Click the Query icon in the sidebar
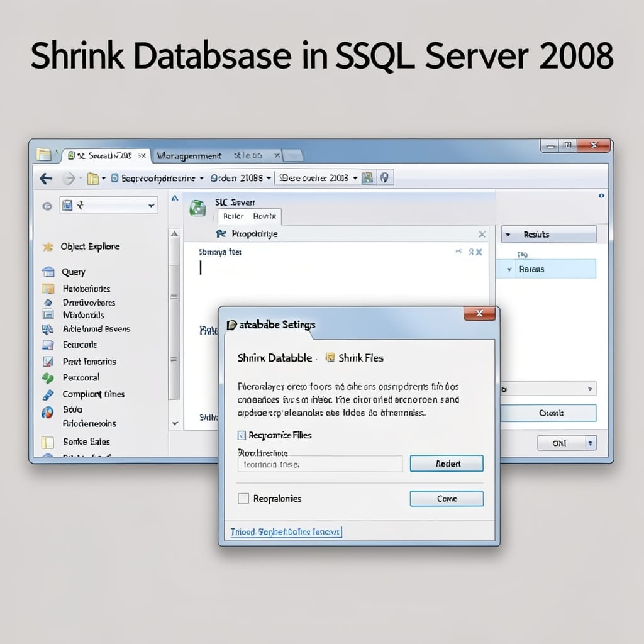 click(48, 272)
